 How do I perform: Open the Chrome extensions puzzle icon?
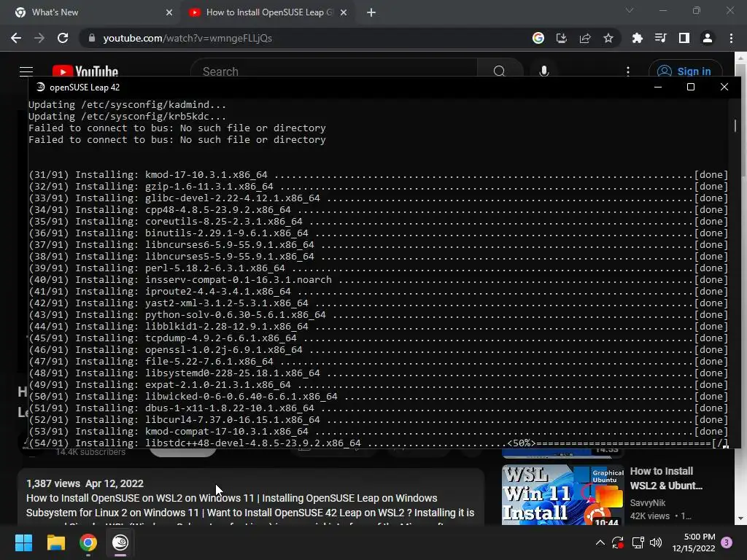(637, 38)
